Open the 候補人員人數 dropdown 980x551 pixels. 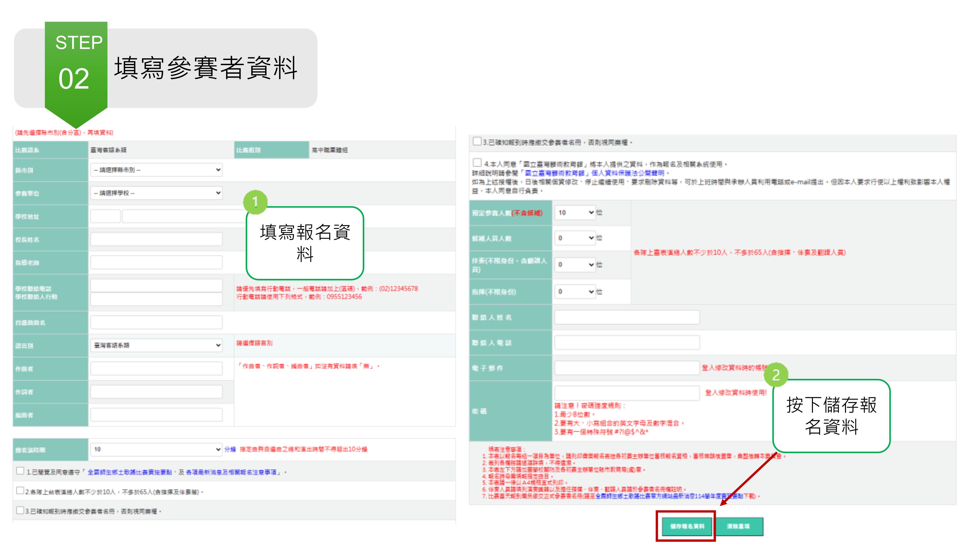(575, 238)
